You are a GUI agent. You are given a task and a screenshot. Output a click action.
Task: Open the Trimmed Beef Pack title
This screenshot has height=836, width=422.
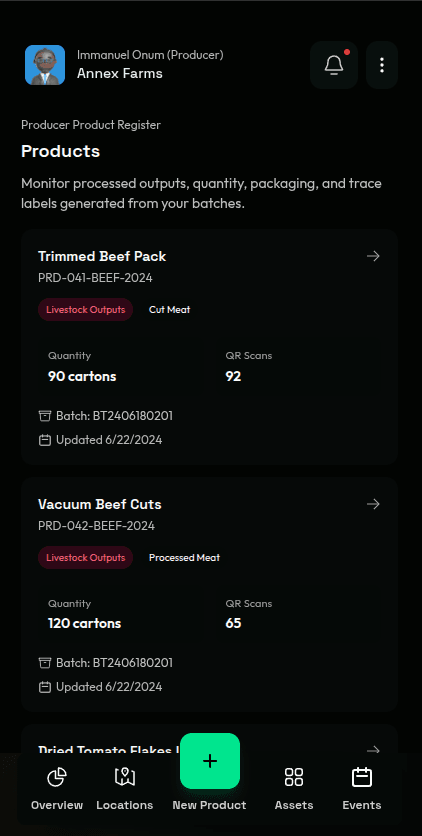click(102, 256)
